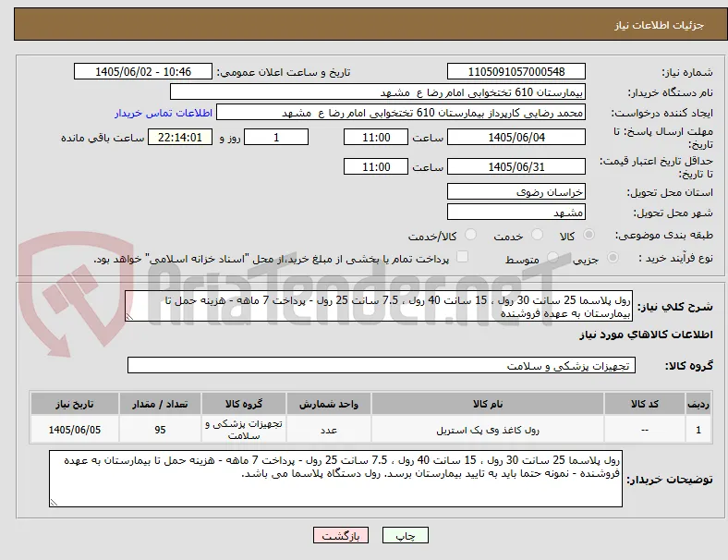Select the کالا radio button
The height and width of the screenshot is (560, 728).
tap(588, 235)
